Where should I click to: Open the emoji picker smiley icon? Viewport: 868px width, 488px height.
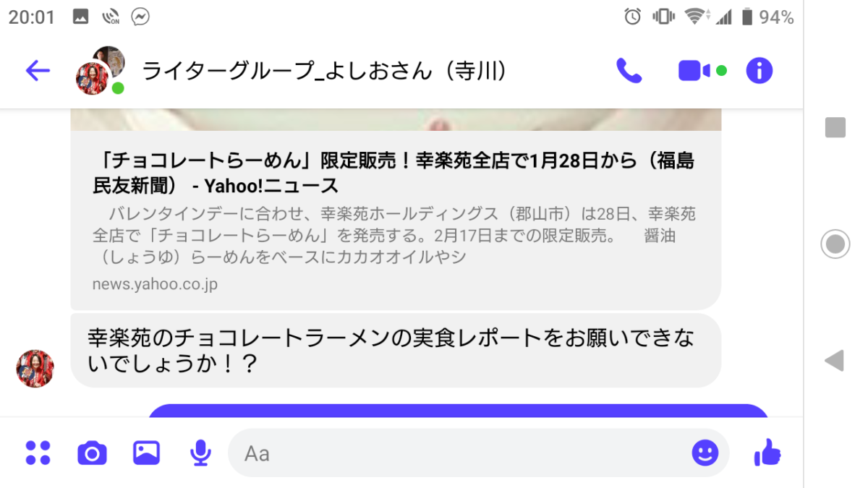705,453
